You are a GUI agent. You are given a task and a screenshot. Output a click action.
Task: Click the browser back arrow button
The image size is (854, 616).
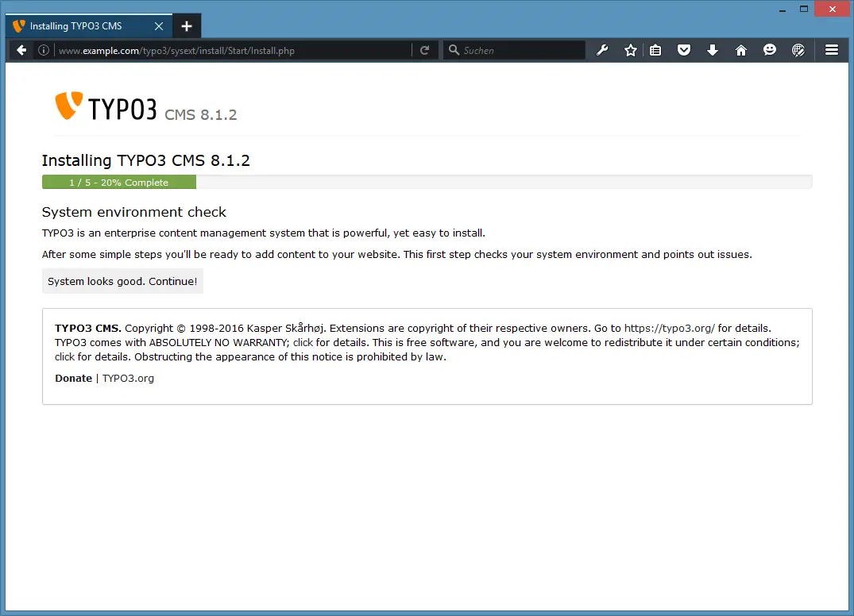point(21,51)
